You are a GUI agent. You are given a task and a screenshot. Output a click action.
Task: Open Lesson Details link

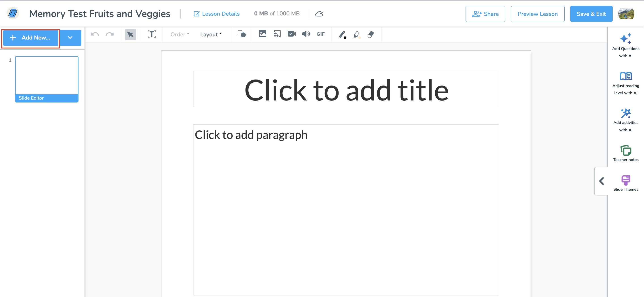tap(216, 14)
